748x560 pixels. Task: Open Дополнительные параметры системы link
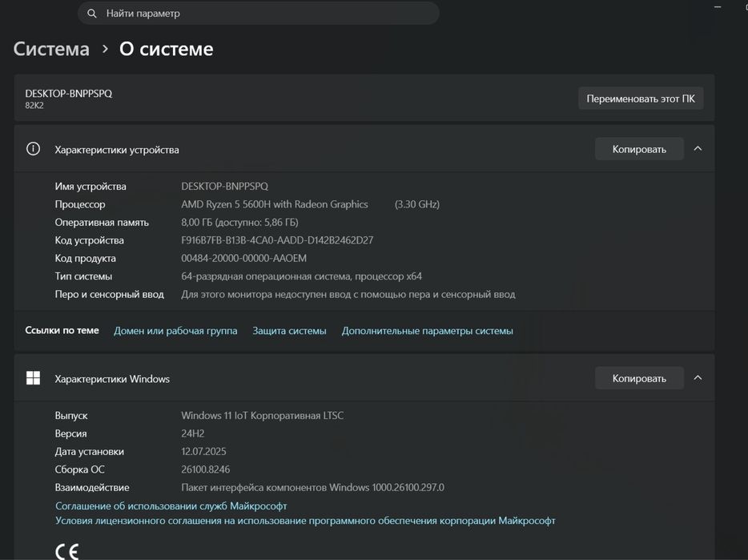(428, 330)
